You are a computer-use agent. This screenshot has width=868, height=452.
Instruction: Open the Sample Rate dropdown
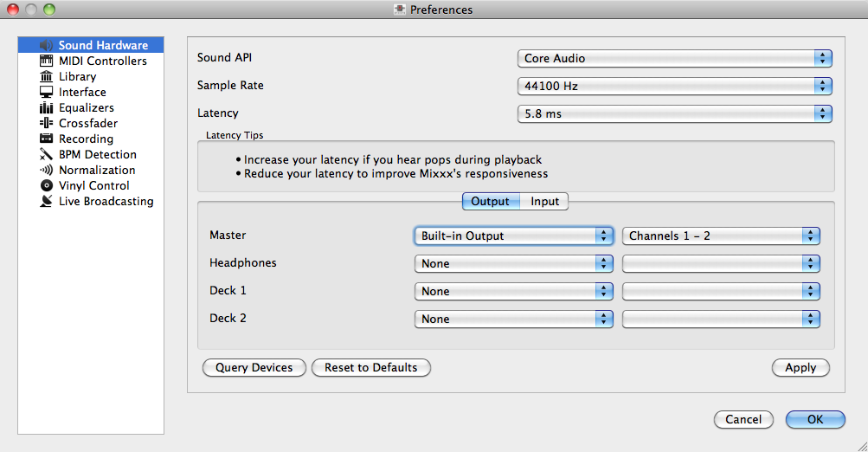(675, 87)
